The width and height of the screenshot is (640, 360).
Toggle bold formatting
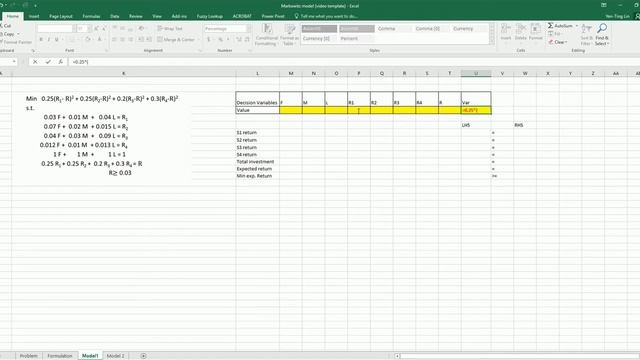[x=41, y=40]
